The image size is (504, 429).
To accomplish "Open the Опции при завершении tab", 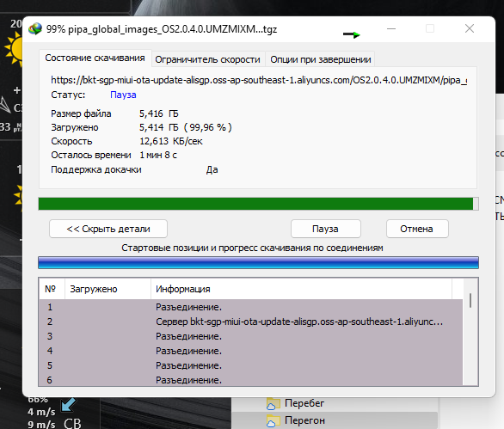I will [321, 59].
